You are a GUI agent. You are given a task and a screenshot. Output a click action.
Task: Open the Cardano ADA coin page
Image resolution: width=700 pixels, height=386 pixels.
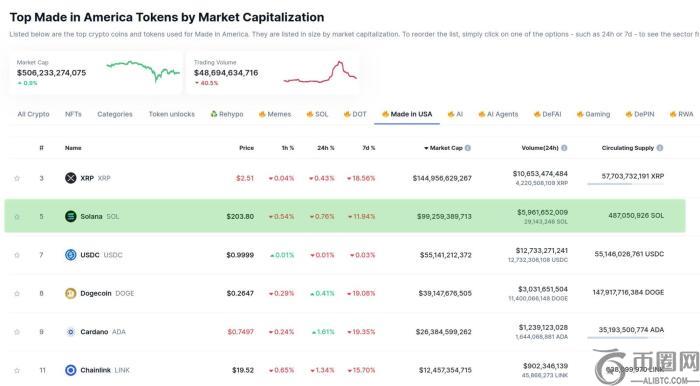pos(103,332)
